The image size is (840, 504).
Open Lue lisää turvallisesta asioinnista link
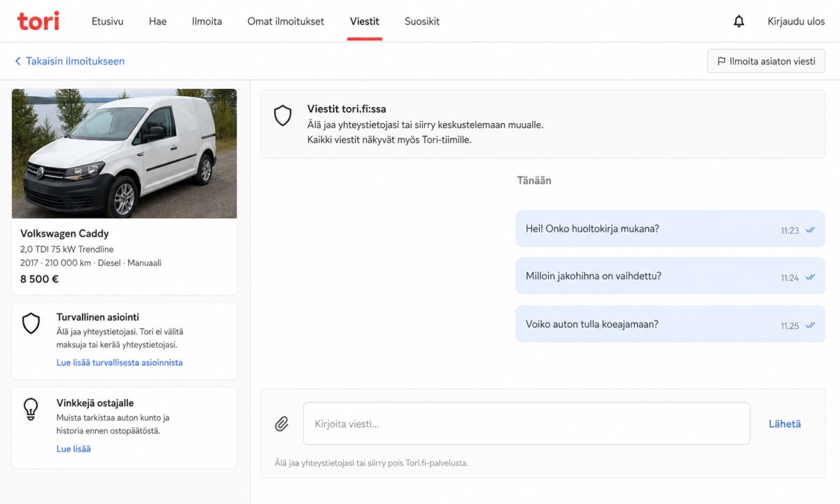120,363
